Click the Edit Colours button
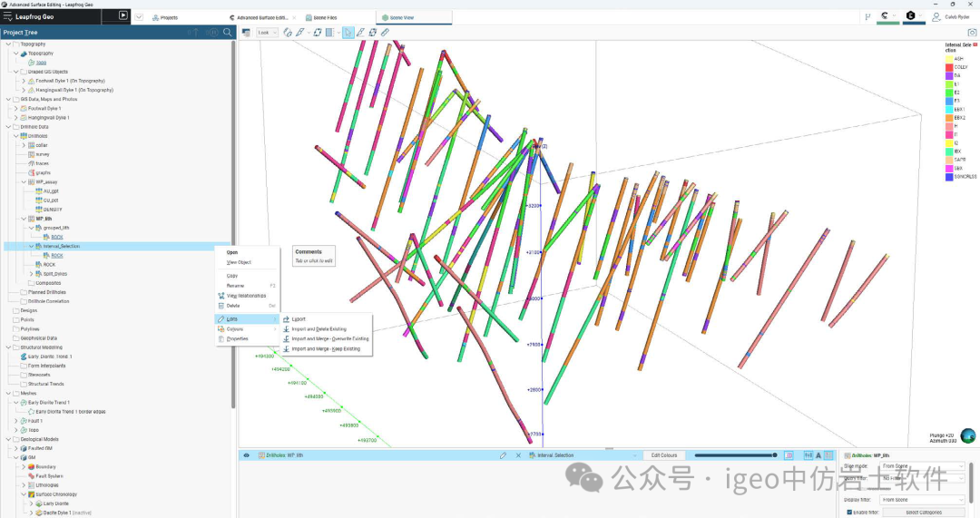 point(663,455)
